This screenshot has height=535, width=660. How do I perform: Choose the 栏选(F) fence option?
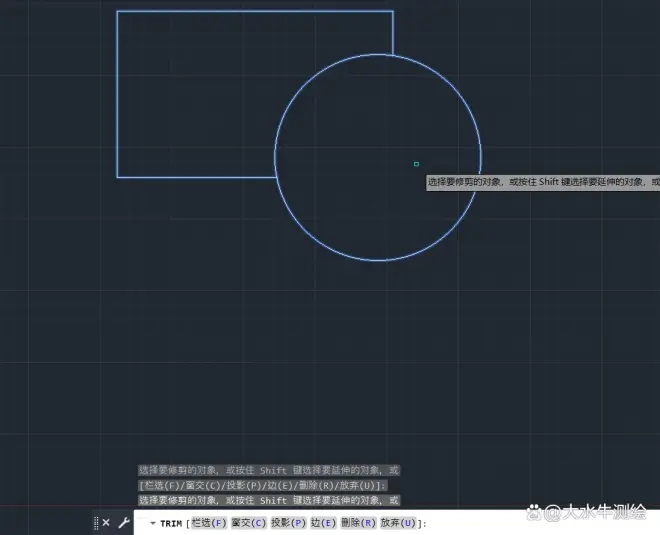(x=209, y=523)
